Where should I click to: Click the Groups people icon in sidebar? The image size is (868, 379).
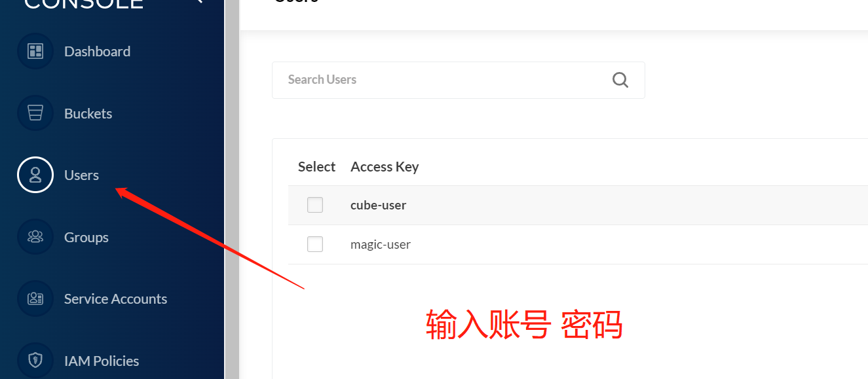tap(35, 237)
